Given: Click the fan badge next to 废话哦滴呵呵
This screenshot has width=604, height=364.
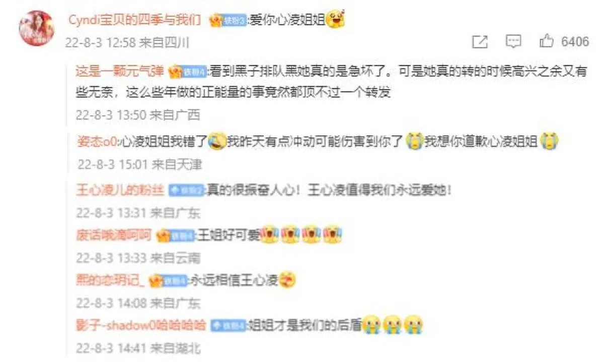Looking at the screenshot, I should point(175,235).
